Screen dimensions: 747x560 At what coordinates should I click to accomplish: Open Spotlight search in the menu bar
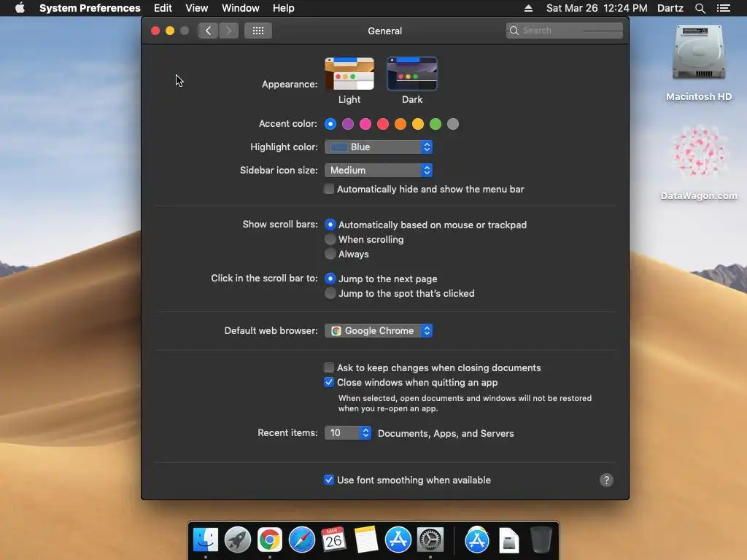700,8
